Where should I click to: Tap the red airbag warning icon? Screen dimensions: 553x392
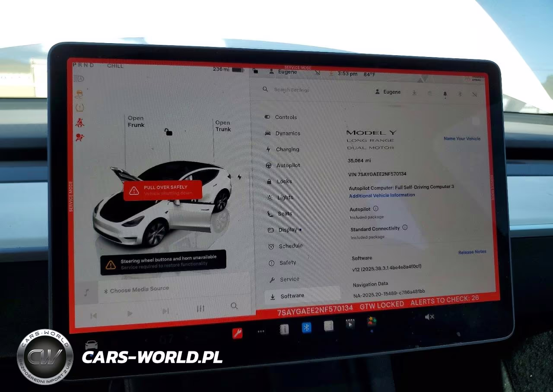point(80,138)
